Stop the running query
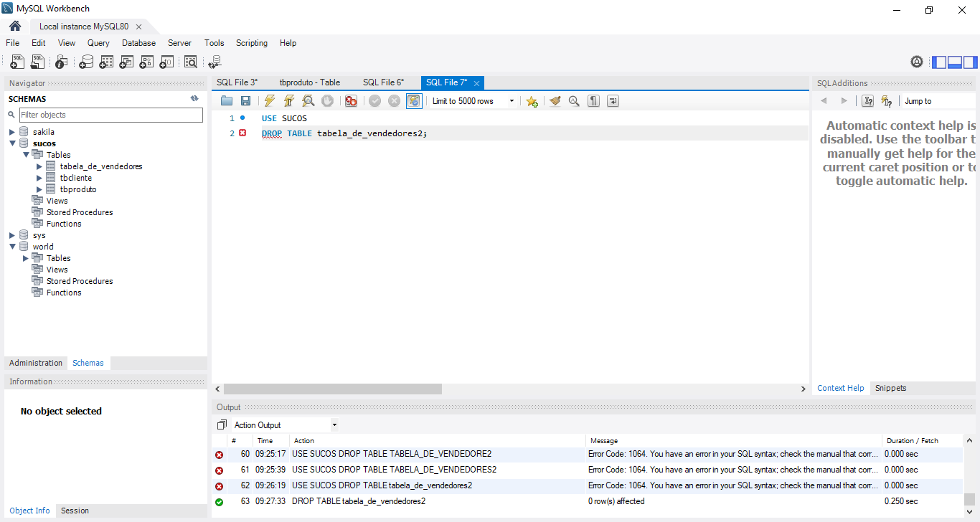 click(x=327, y=101)
